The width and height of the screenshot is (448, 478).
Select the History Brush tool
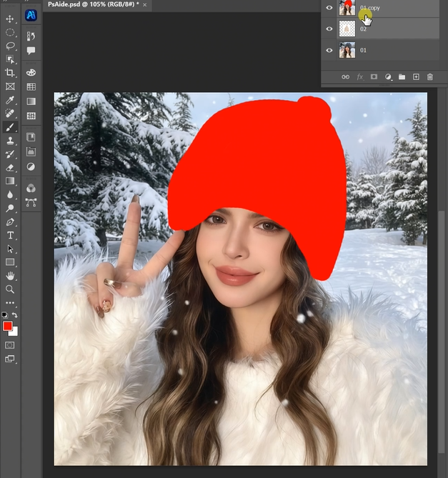(10, 154)
